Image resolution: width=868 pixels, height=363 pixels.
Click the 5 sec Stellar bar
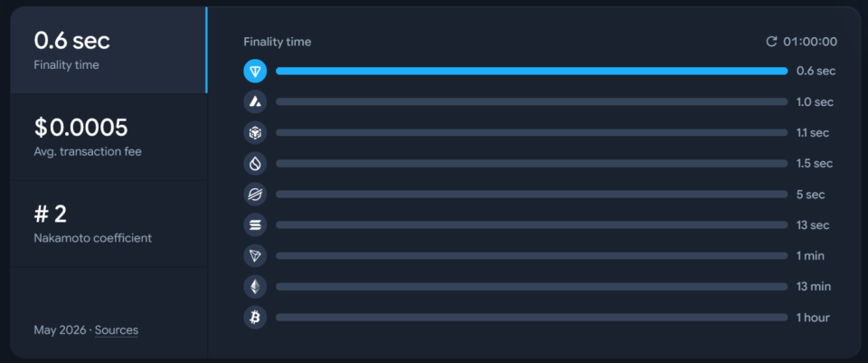click(532, 195)
